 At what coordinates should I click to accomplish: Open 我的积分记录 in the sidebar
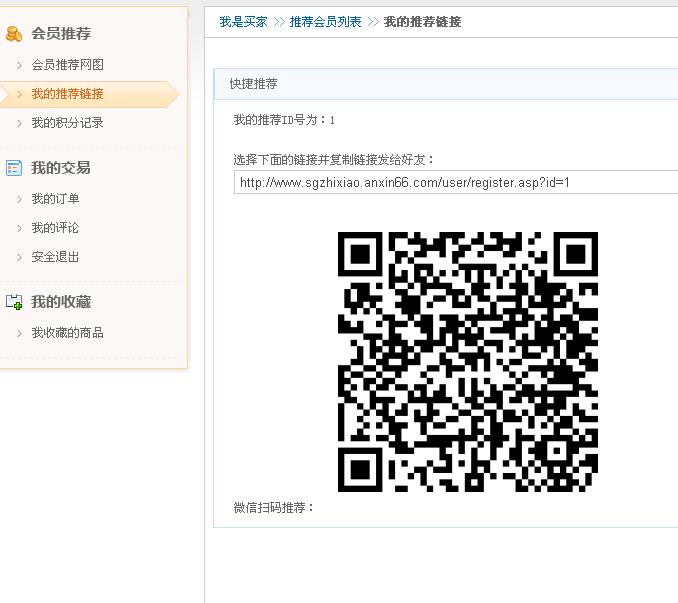coord(67,123)
